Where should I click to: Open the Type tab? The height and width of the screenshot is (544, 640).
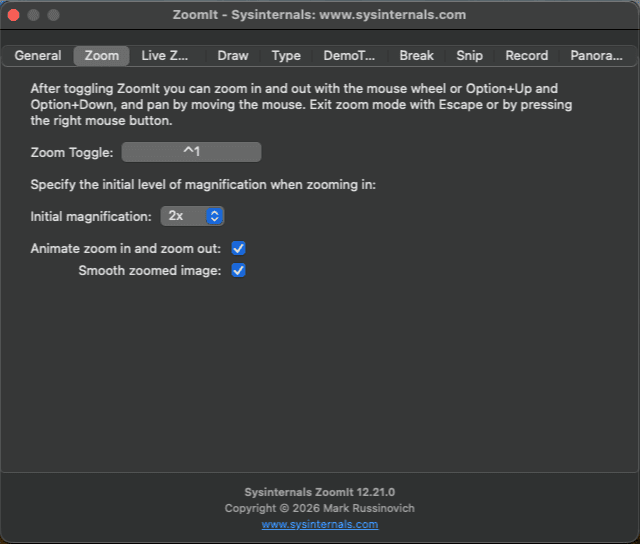point(286,56)
